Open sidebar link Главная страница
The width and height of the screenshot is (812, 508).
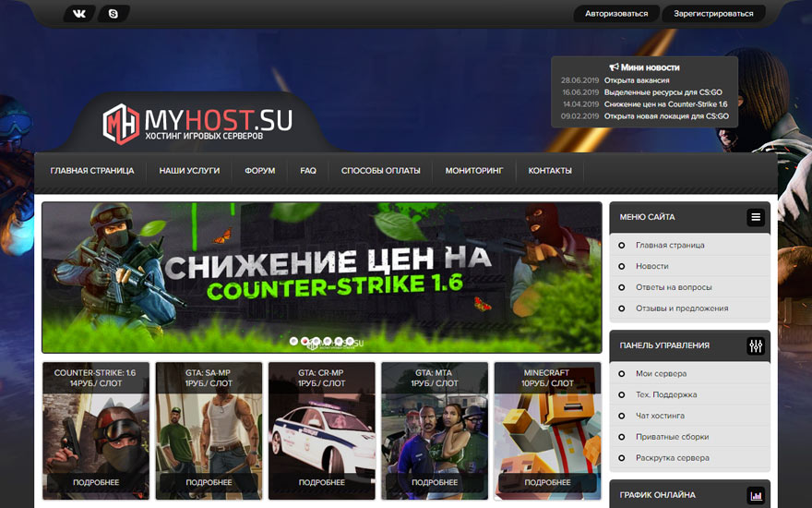click(670, 245)
